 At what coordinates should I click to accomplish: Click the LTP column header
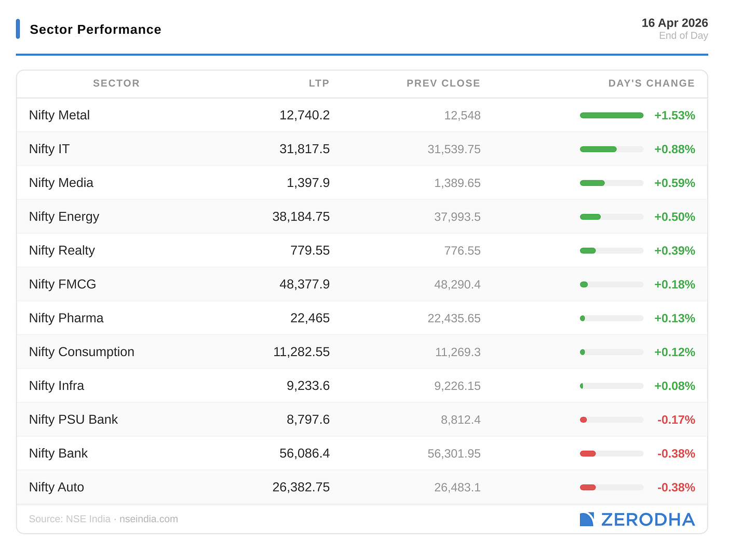(x=319, y=83)
